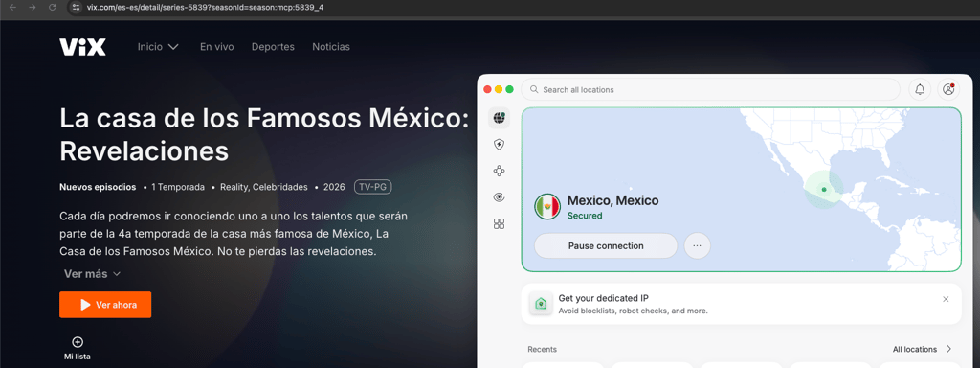980x368 pixels.
Task: Open site information icon in address bar
Action: [75, 8]
